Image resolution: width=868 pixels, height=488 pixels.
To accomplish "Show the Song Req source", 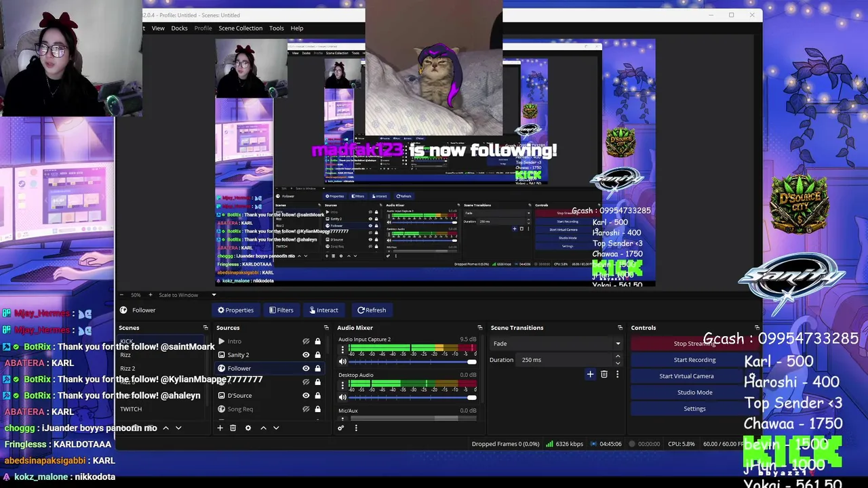I will pyautogui.click(x=306, y=409).
